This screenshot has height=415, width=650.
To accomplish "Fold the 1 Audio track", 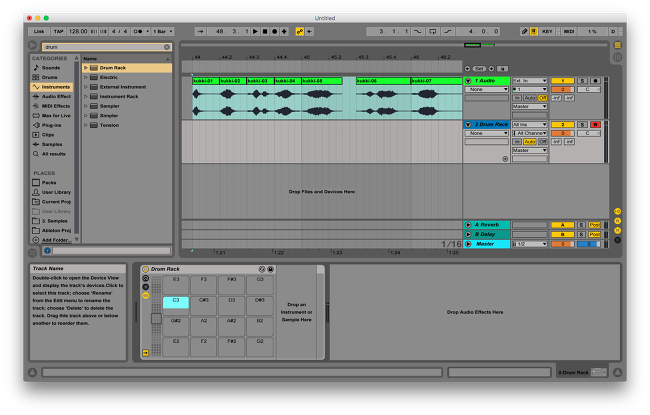I will coord(468,81).
